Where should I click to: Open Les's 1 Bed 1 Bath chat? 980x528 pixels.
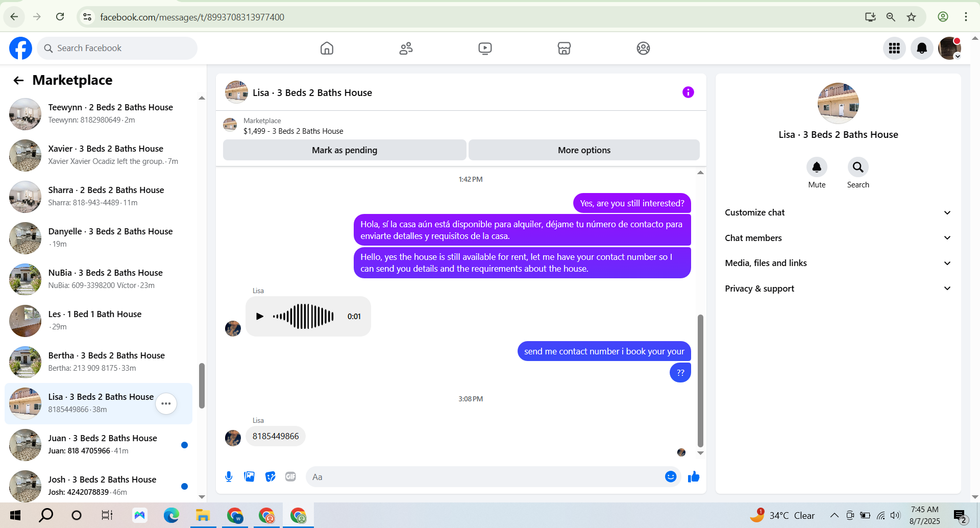(x=99, y=321)
